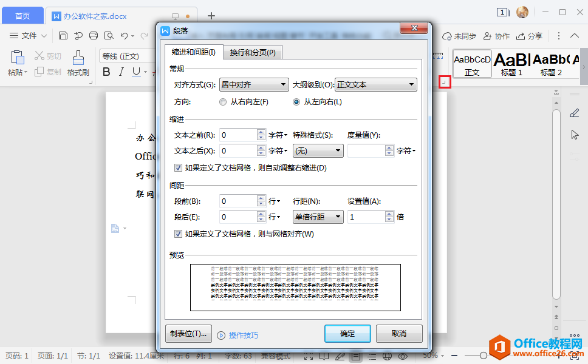
Task: Switch to 缩进和间距 tab
Action: pos(194,52)
